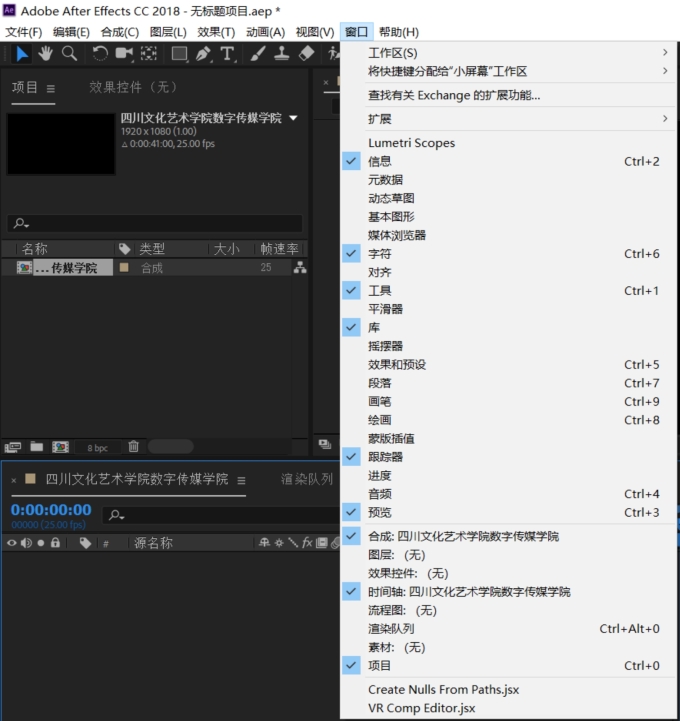680x721 pixels.
Task: Open the project flowchart icon beside frame rate
Action: point(300,267)
